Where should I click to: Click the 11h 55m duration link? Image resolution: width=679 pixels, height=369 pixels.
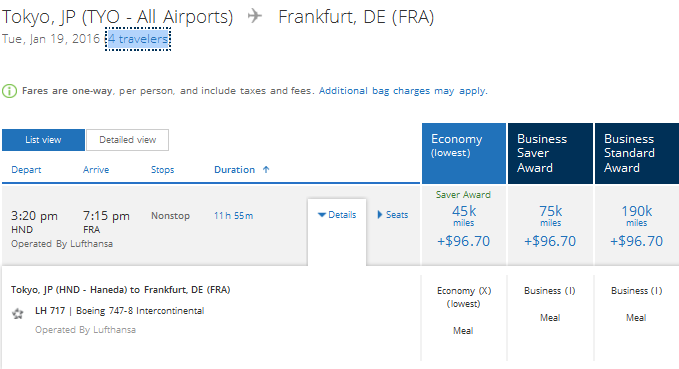(233, 216)
